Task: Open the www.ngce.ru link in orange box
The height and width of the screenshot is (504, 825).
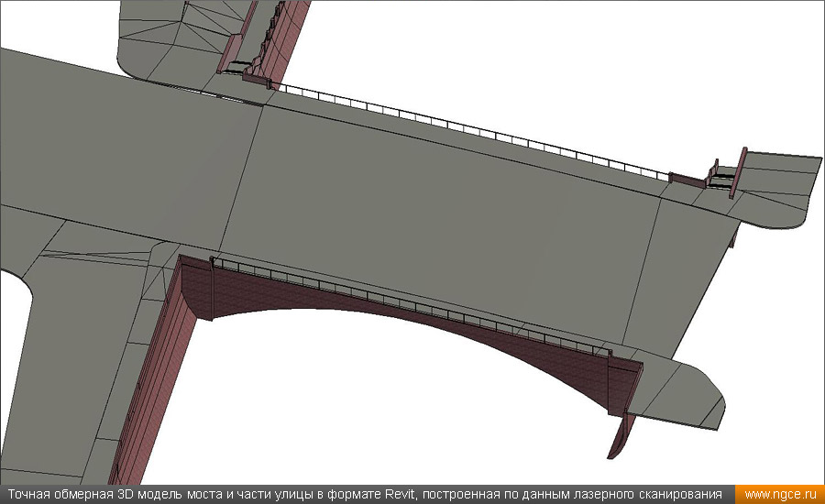Action: (780, 495)
